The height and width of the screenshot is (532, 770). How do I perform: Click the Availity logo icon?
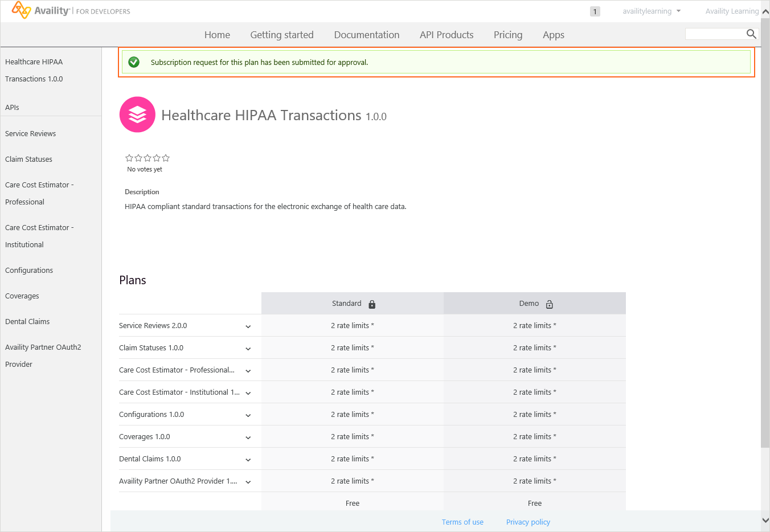click(x=21, y=10)
